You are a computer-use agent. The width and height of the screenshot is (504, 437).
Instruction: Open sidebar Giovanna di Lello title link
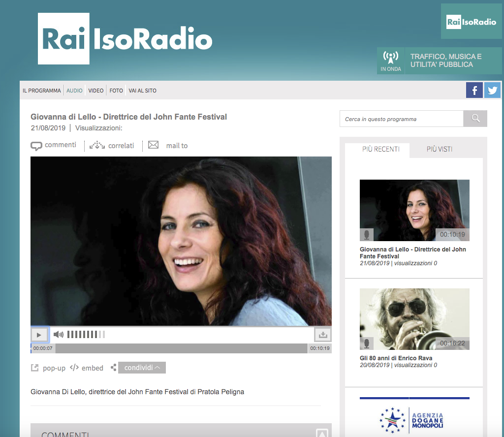coord(413,252)
